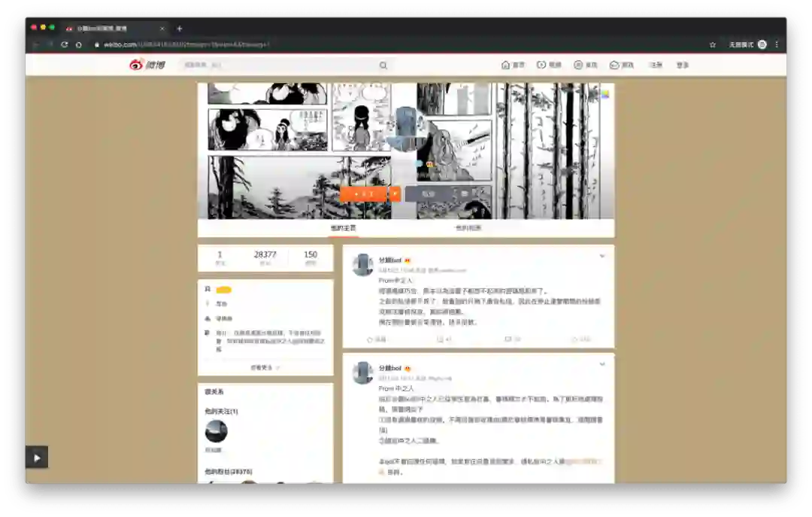
Task: Click the menu icon beside message button
Action: [465, 194]
